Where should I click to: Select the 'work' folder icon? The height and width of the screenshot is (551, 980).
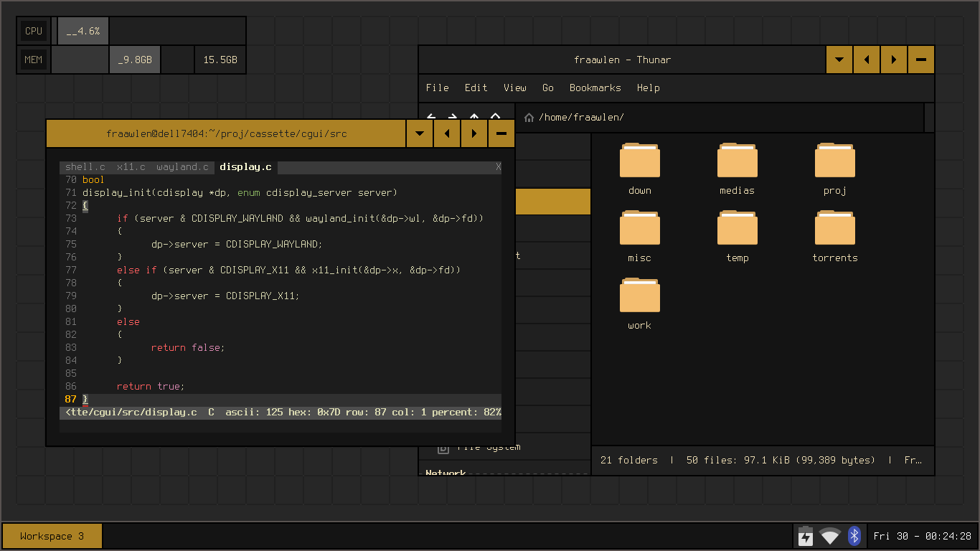(x=639, y=296)
